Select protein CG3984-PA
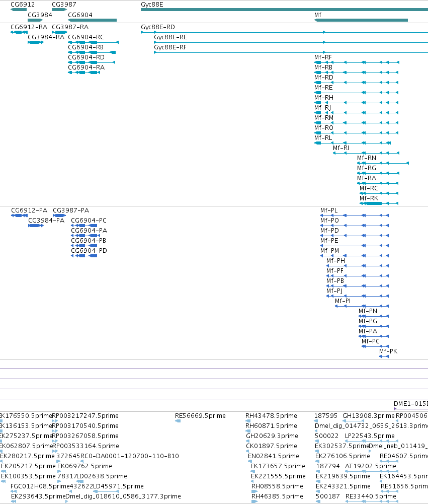 pyautogui.click(x=46, y=220)
